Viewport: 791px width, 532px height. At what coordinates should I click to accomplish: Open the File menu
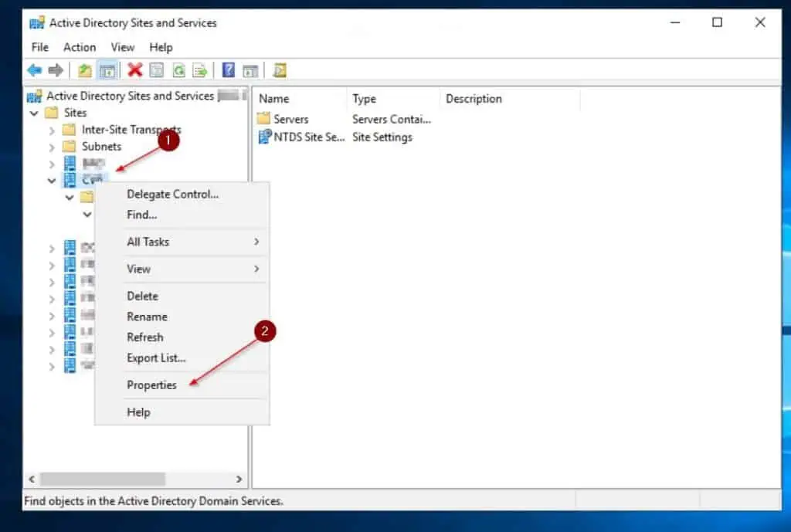[40, 47]
